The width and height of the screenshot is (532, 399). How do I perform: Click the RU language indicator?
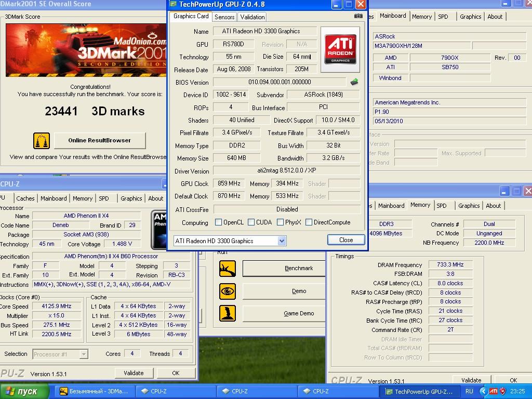(469, 391)
